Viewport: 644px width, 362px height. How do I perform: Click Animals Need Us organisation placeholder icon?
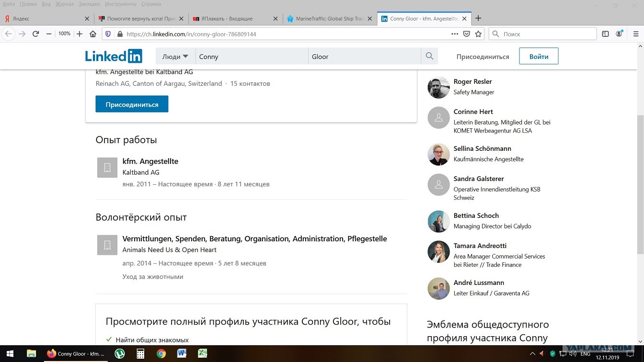107,245
